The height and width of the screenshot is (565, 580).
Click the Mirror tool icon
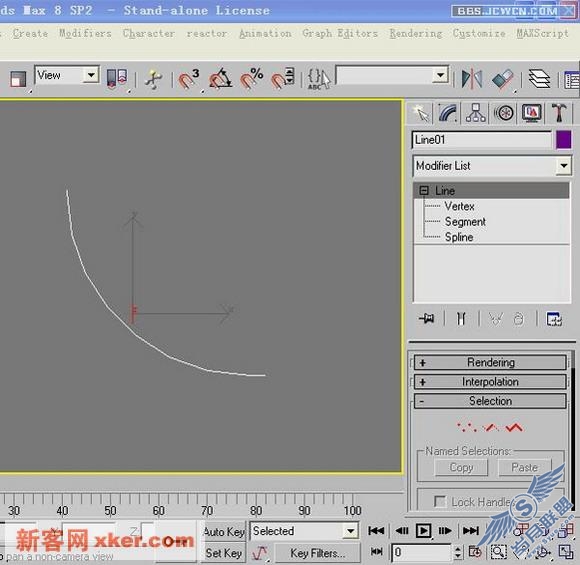(472, 79)
